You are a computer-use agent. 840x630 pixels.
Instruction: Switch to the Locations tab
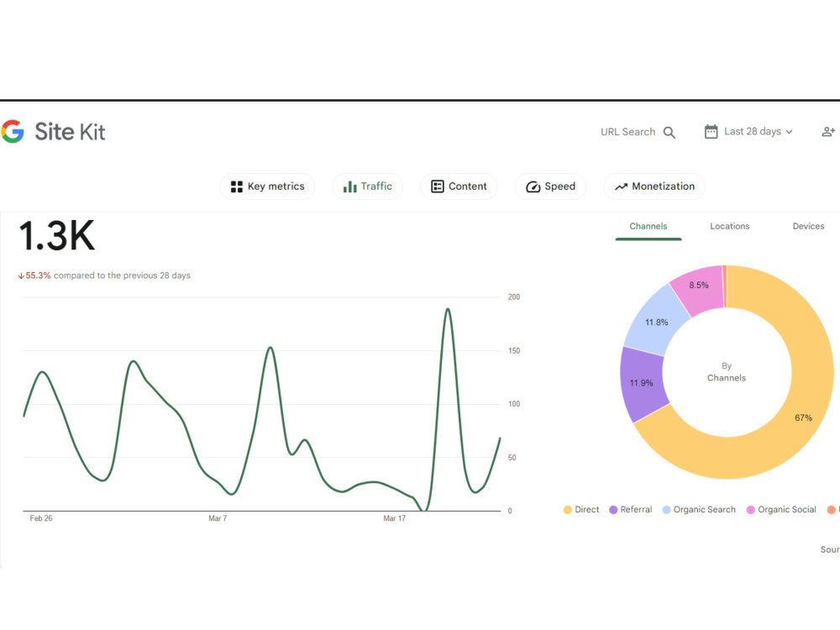[x=730, y=227]
